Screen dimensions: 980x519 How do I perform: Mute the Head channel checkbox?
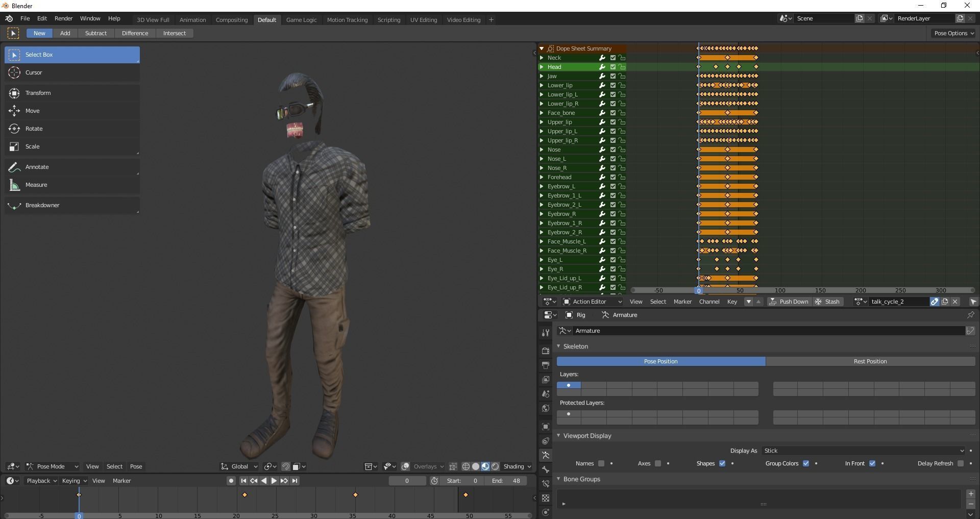coord(612,67)
